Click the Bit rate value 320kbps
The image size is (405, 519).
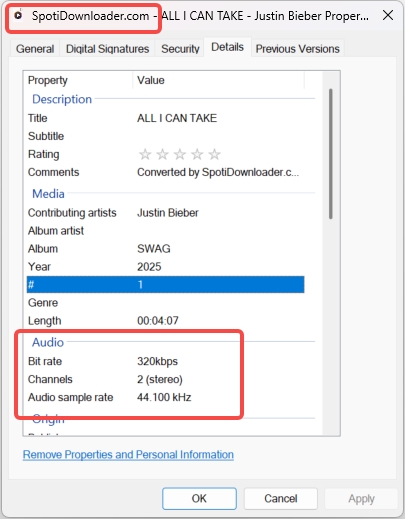(157, 361)
